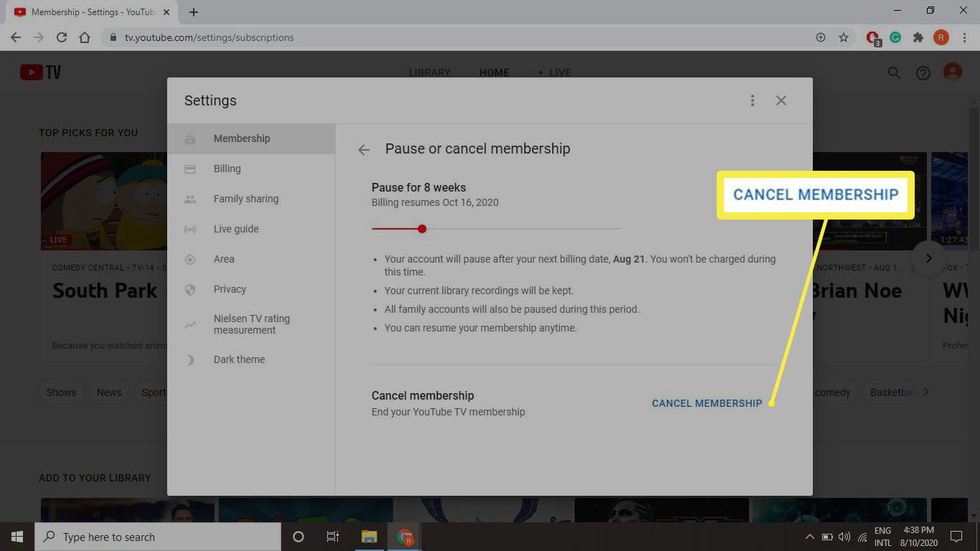The width and height of the screenshot is (980, 551).
Task: Switch to HOME tab
Action: coord(494,72)
